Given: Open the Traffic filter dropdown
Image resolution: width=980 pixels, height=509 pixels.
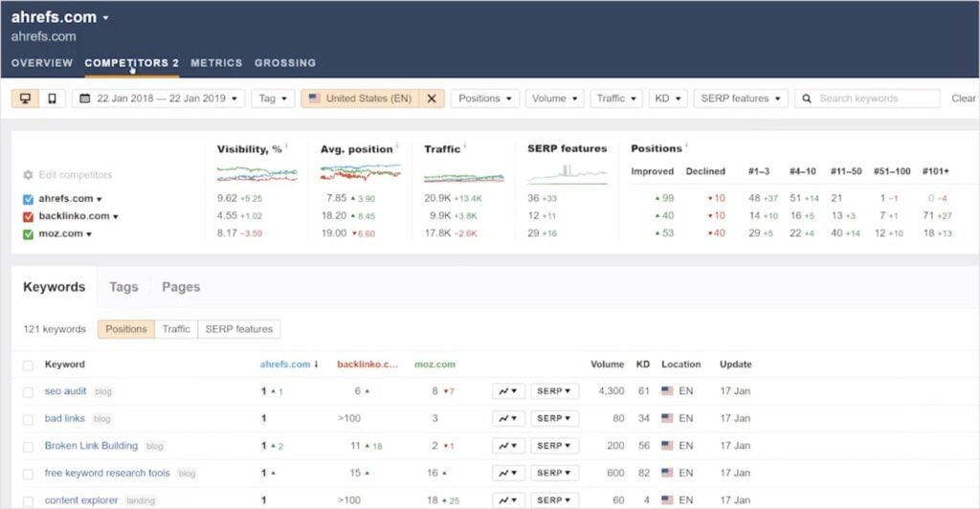Looking at the screenshot, I should (x=616, y=99).
